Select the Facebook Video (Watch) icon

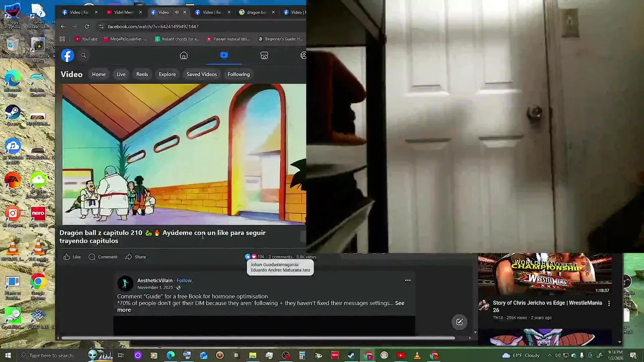(x=224, y=55)
